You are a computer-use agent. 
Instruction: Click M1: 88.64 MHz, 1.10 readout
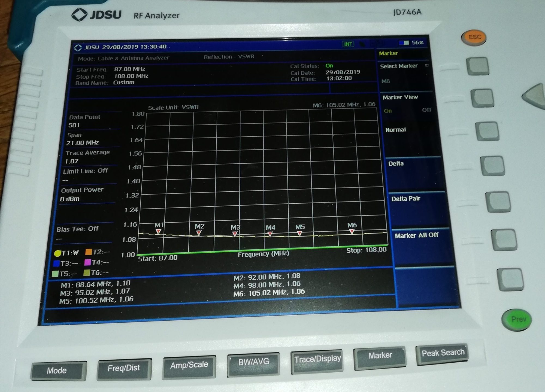(x=95, y=284)
